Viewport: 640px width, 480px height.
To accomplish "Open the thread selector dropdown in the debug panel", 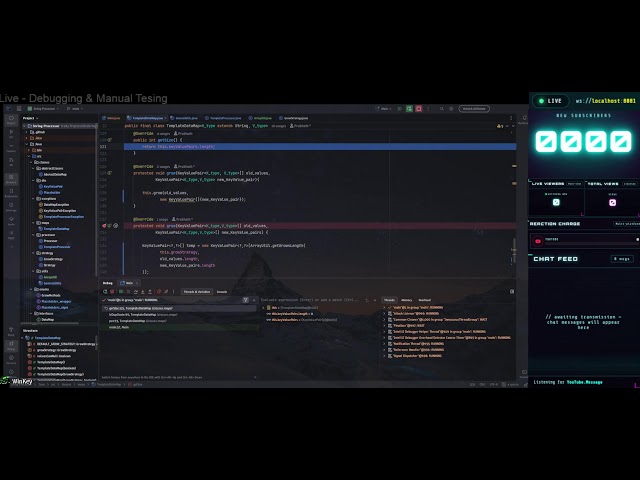I will point(253,300).
